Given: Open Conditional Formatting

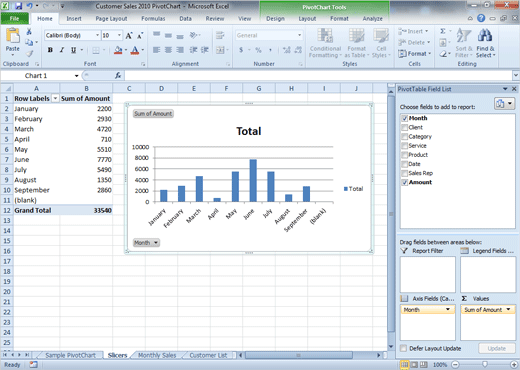Looking at the screenshot, I should click(x=325, y=43).
